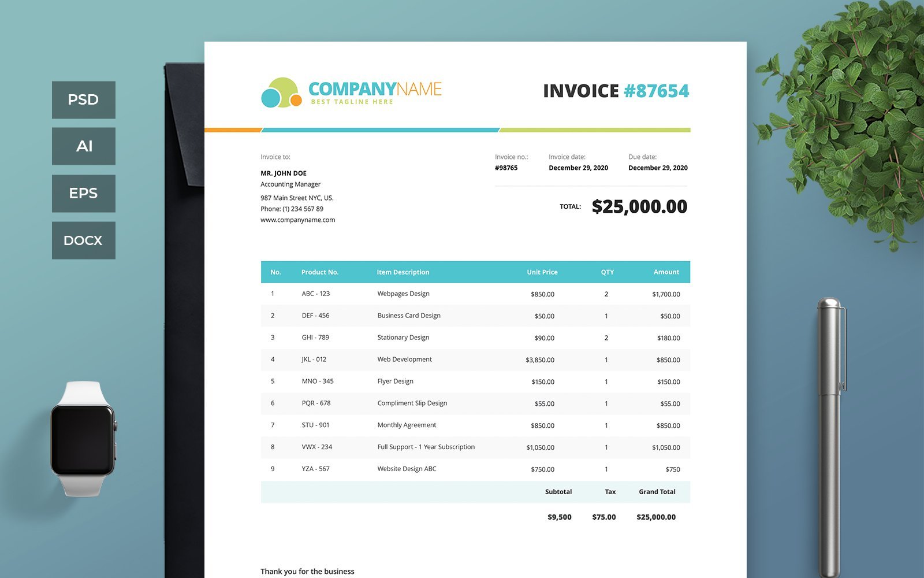Click the MNO - 345 product number
924x578 pixels.
318,381
